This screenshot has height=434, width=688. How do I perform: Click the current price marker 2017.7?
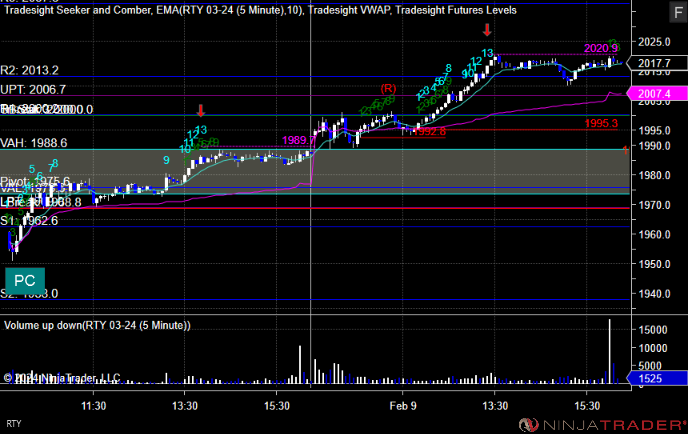point(657,63)
